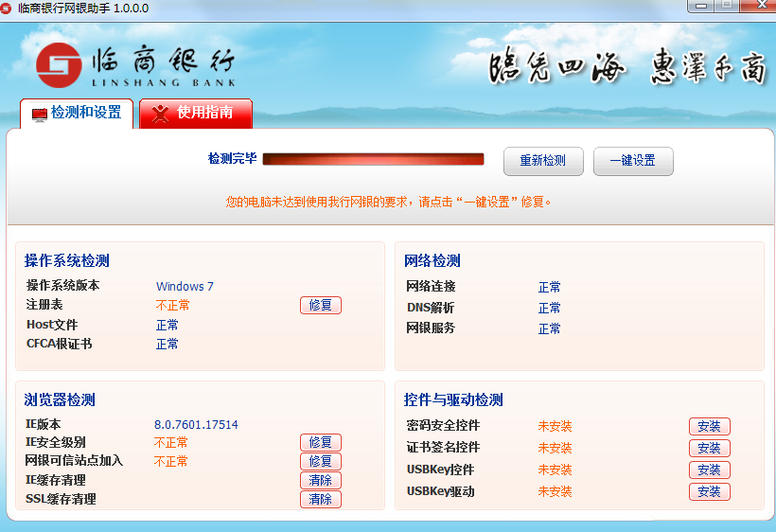Install the USBKey驱动
This screenshot has height=532, width=776.
[x=709, y=491]
